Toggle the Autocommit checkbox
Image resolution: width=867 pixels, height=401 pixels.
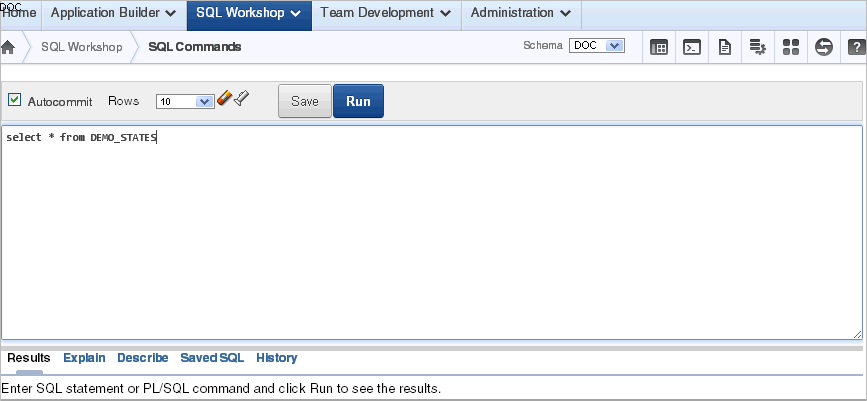(15, 100)
